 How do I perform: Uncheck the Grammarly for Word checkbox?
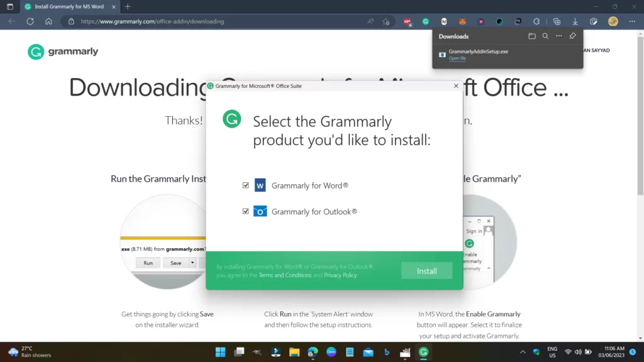point(246,185)
